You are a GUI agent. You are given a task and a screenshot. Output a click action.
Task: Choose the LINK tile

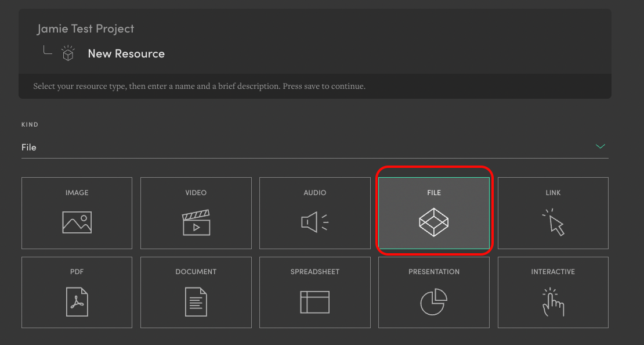(552, 213)
